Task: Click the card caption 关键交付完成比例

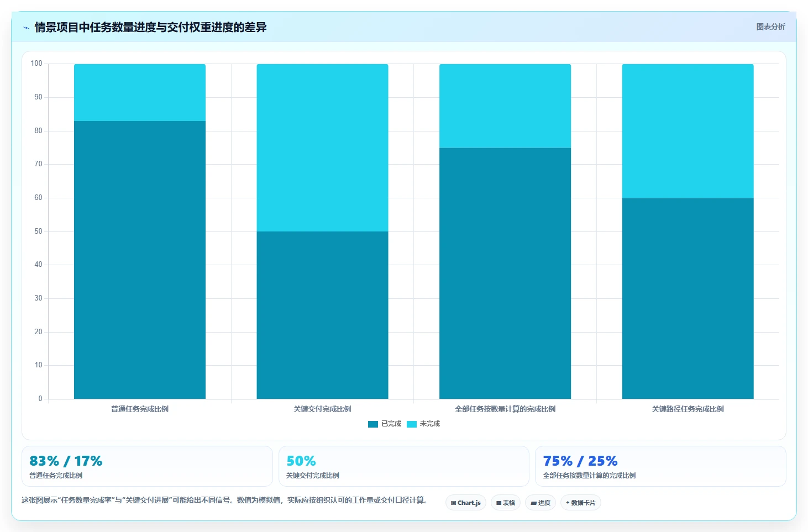Action: 312,476
